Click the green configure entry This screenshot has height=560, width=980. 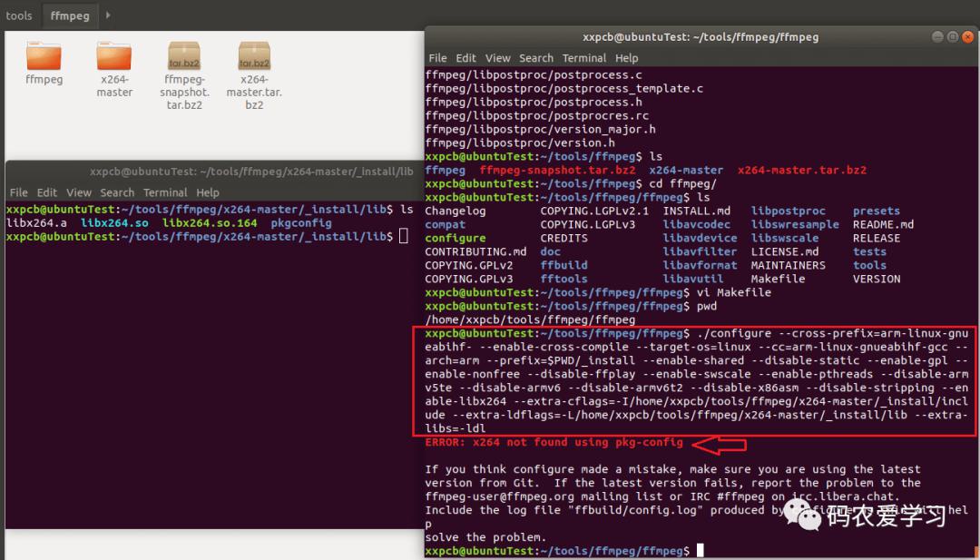[x=455, y=238]
